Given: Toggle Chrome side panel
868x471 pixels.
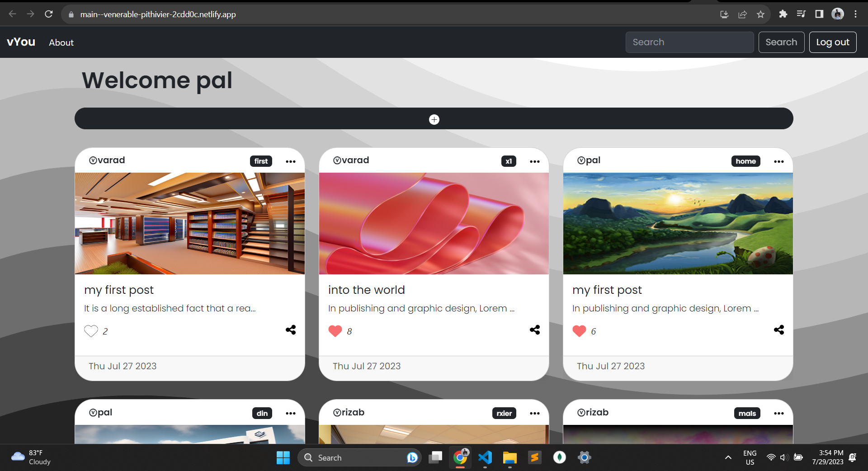Looking at the screenshot, I should tap(819, 14).
